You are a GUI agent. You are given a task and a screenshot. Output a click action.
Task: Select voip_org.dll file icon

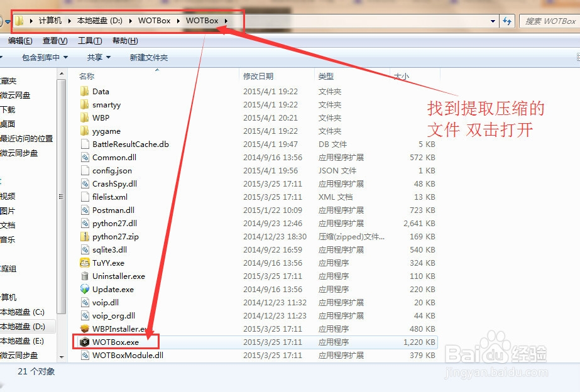coord(85,315)
